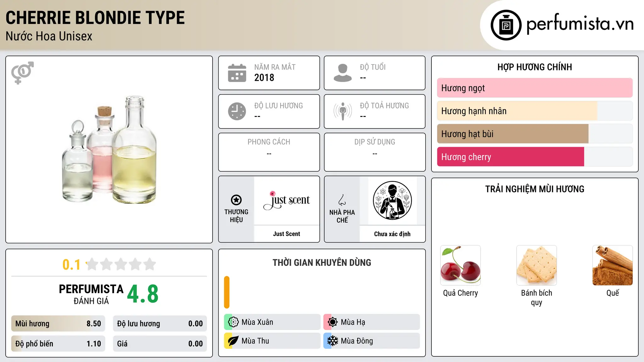Click the sillage icon beside Độ toả hương
This screenshot has height=362, width=644.
coord(343,111)
